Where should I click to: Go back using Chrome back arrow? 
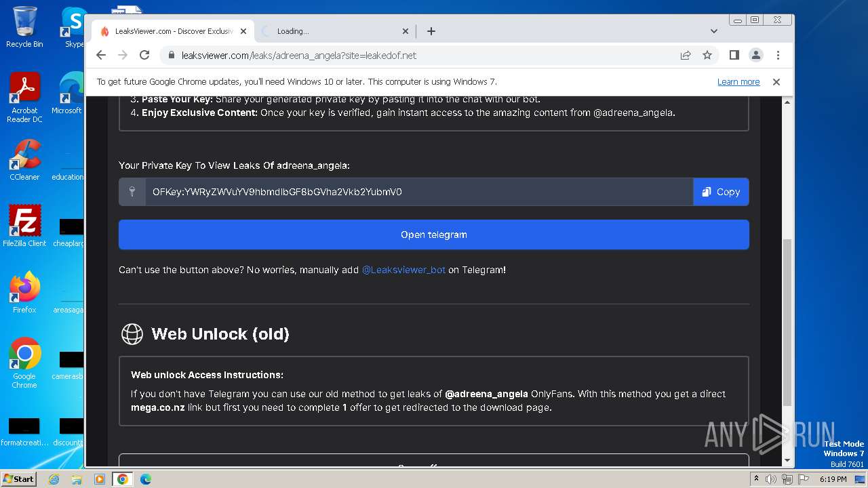pyautogui.click(x=101, y=56)
